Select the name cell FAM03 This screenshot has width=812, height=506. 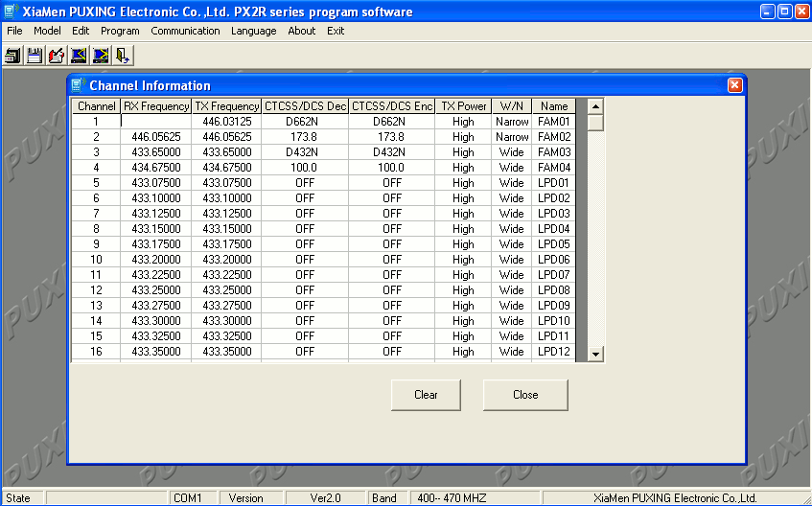click(554, 152)
